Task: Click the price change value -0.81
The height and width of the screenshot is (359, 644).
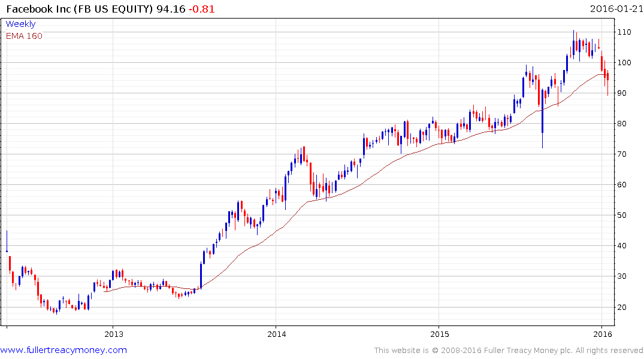Action: tap(202, 9)
